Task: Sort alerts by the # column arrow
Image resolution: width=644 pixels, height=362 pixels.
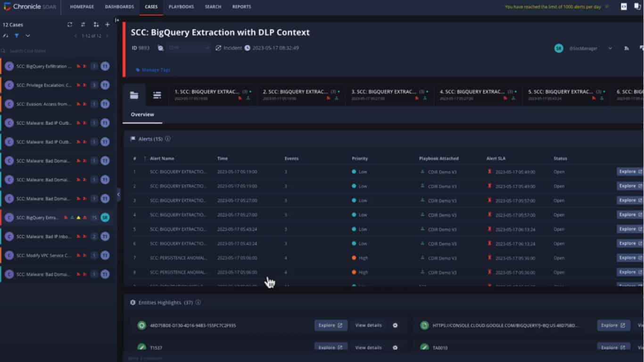Action: point(145,159)
